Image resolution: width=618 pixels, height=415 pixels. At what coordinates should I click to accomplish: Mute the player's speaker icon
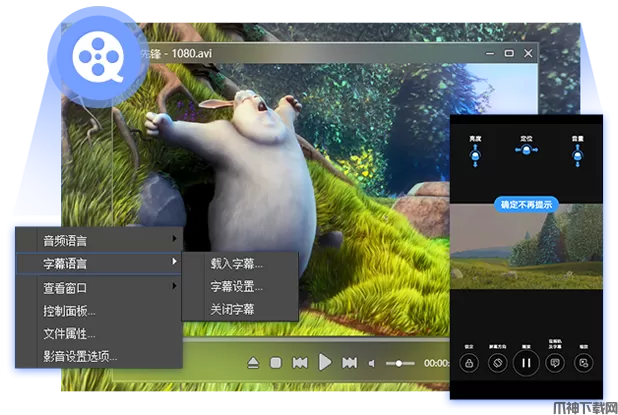[x=372, y=362]
